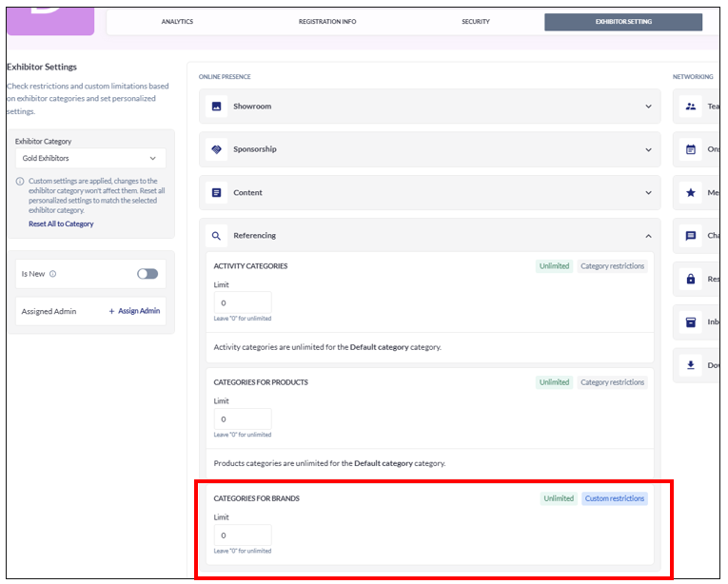This screenshot has height=584, width=728.
Task: Click the Content document icon
Action: click(x=216, y=192)
